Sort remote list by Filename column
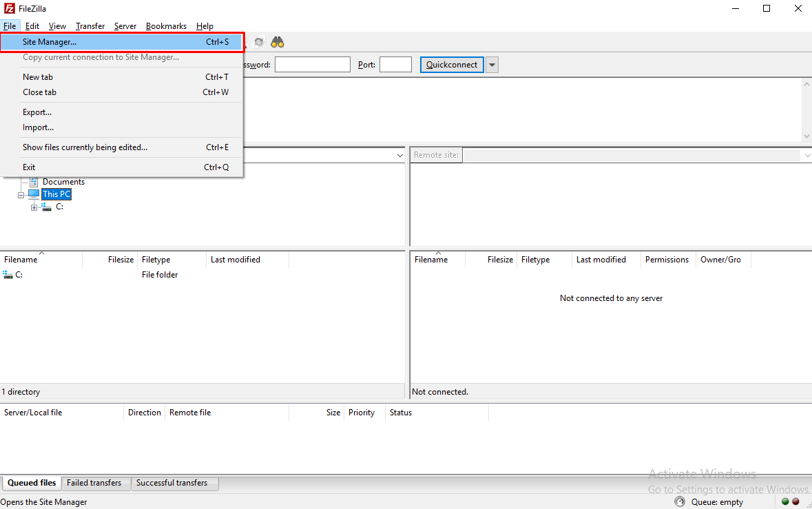 click(437, 260)
